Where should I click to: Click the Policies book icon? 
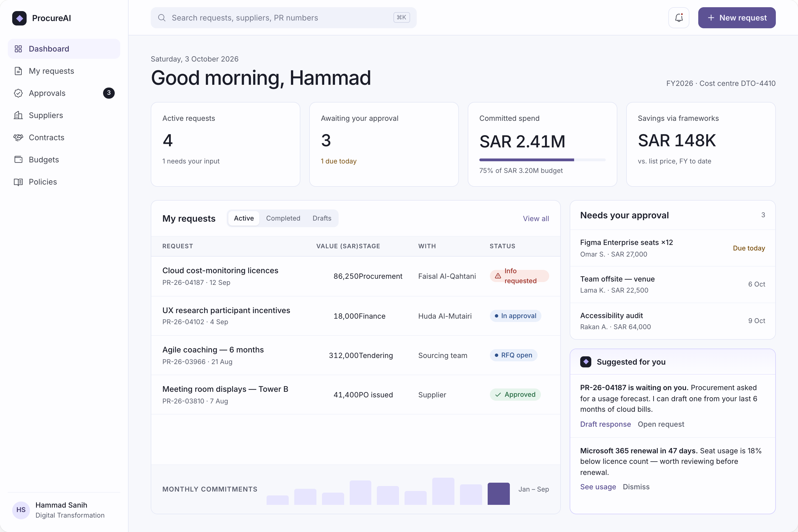(18, 182)
